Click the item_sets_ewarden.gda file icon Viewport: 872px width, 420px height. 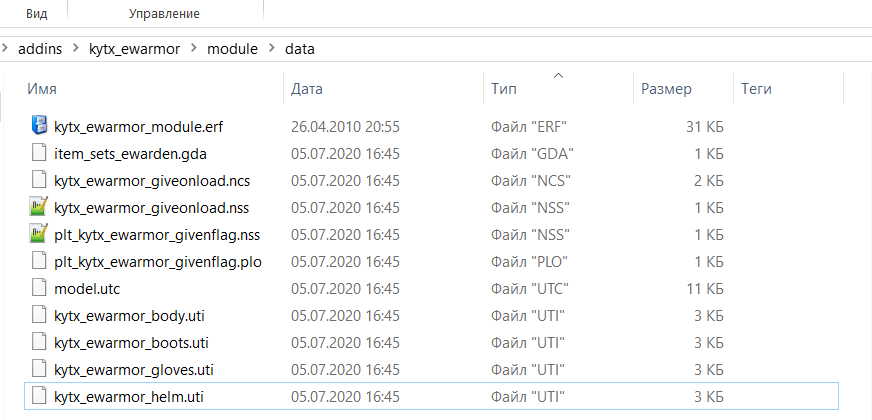pyautogui.click(x=39, y=153)
